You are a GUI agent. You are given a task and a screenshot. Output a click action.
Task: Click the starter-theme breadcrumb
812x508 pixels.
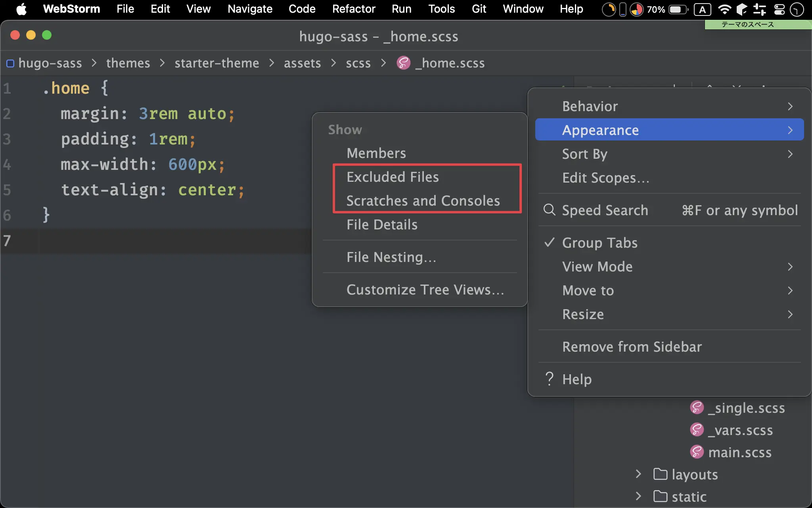[x=216, y=63]
